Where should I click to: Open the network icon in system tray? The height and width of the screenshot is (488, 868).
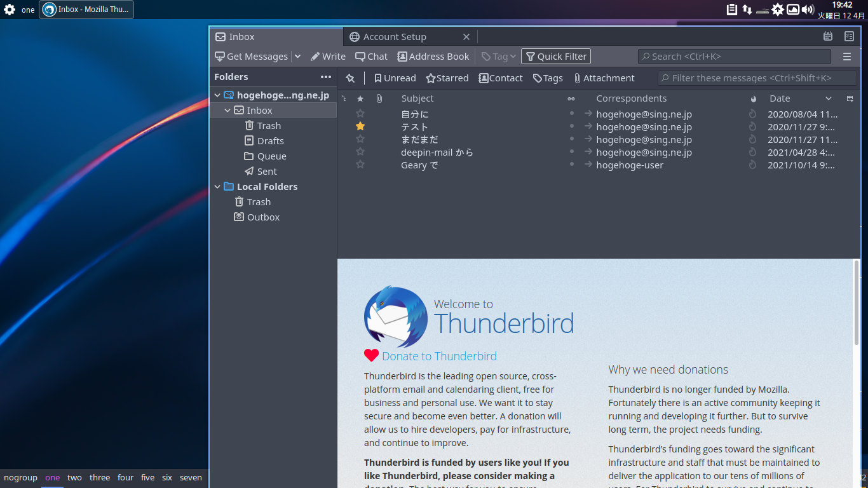[747, 10]
